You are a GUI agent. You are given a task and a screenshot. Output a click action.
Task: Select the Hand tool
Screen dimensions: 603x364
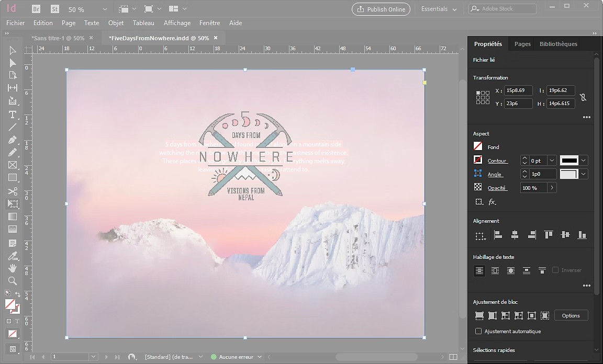13,268
